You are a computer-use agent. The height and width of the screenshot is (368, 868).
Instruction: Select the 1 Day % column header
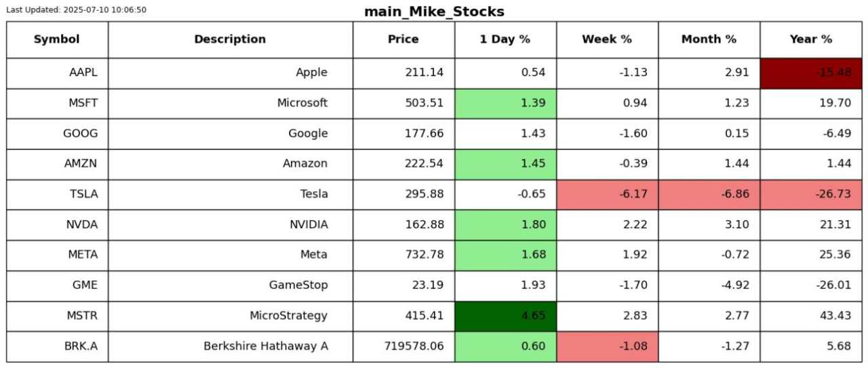[x=505, y=39]
